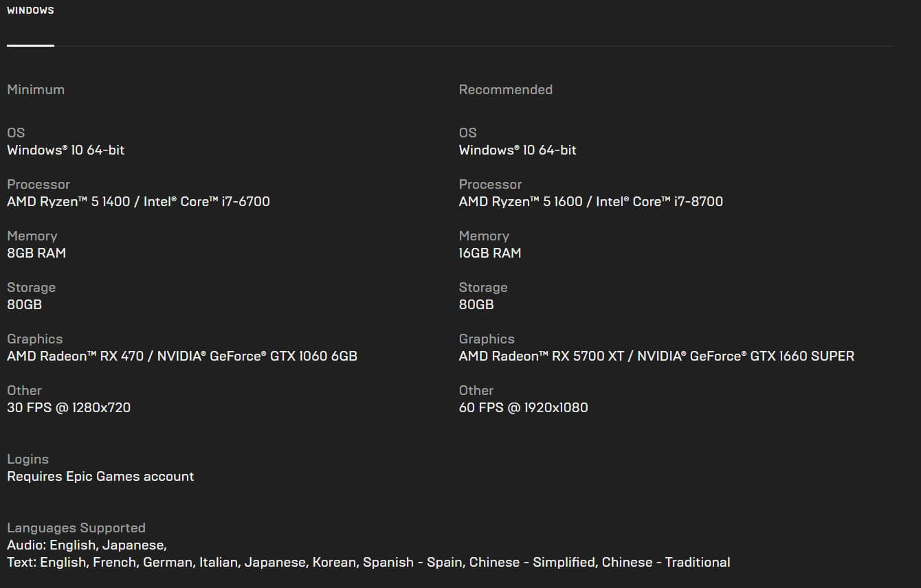Click the Text languages line
The width and height of the screenshot is (921, 588).
click(x=368, y=563)
